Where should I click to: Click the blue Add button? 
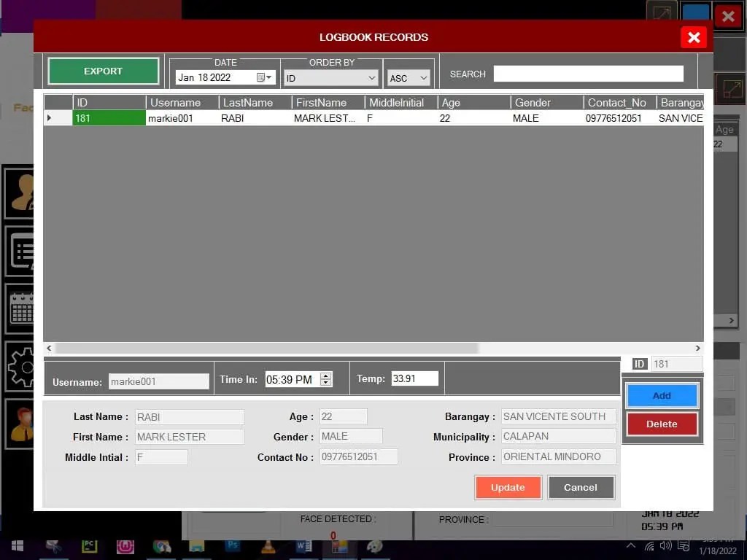(x=662, y=396)
